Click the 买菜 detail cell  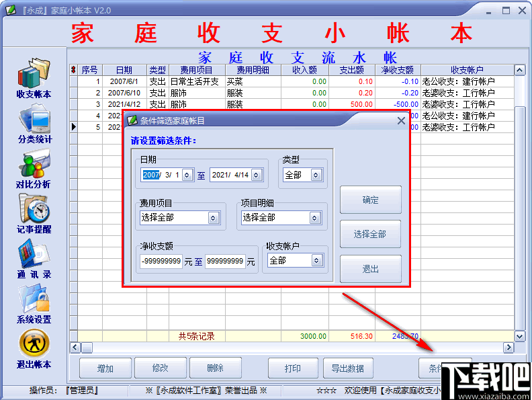coord(253,81)
